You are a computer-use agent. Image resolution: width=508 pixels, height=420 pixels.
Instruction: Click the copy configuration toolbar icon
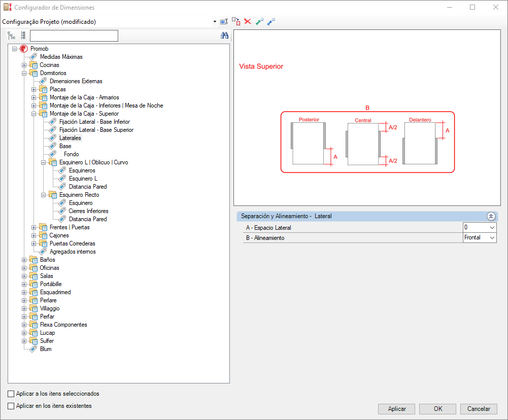tap(236, 22)
